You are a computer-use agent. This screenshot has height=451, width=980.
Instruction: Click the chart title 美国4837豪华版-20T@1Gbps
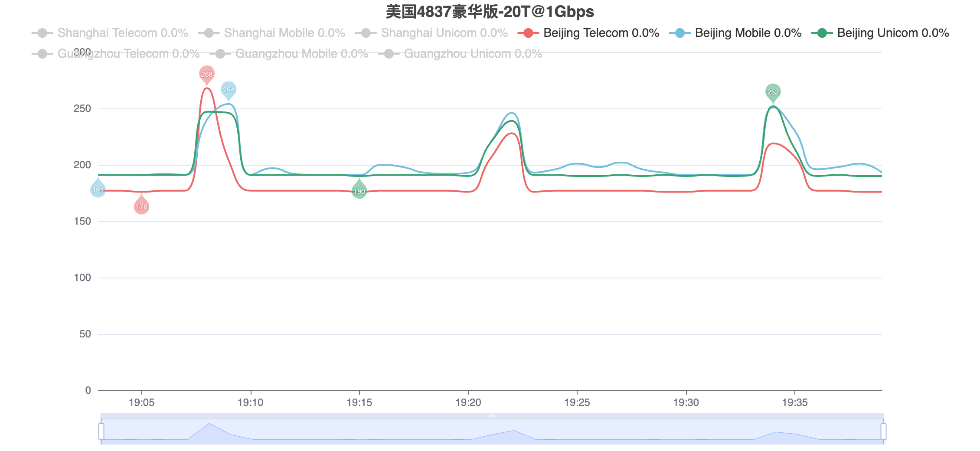(490, 12)
